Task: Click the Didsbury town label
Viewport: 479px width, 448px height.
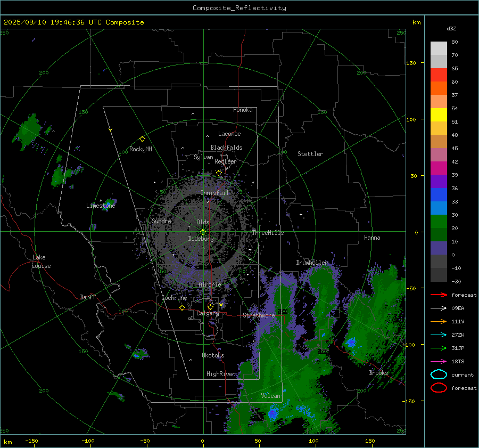Action: coord(201,239)
